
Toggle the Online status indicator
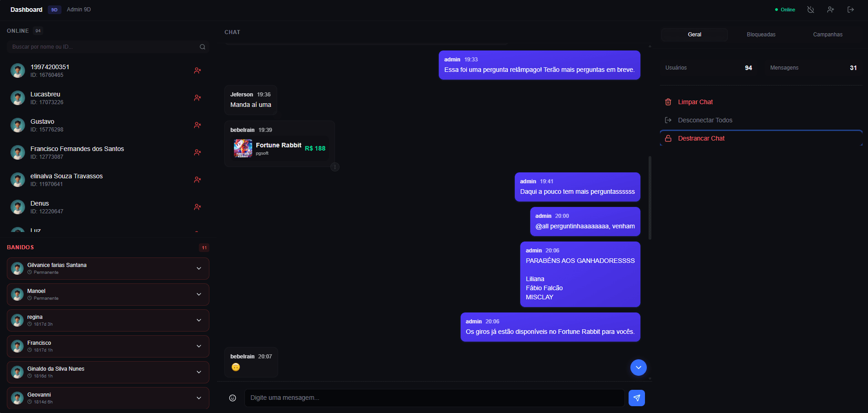pos(784,9)
